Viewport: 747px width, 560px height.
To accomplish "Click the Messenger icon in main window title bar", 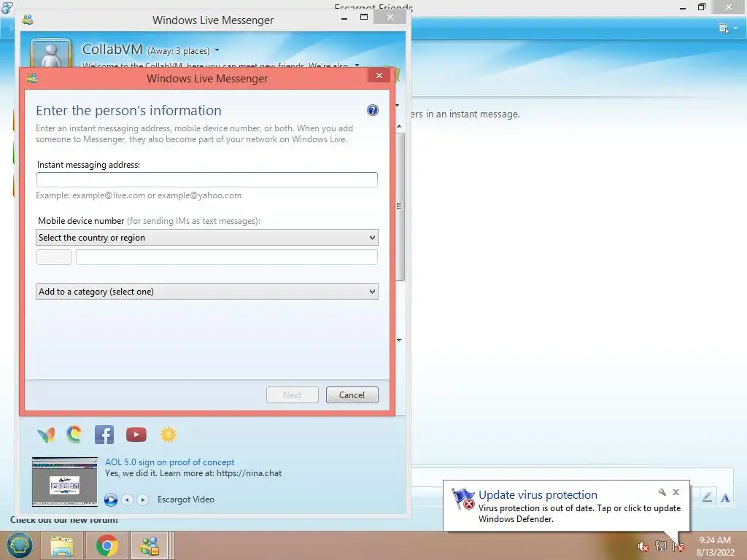I will pos(28,20).
